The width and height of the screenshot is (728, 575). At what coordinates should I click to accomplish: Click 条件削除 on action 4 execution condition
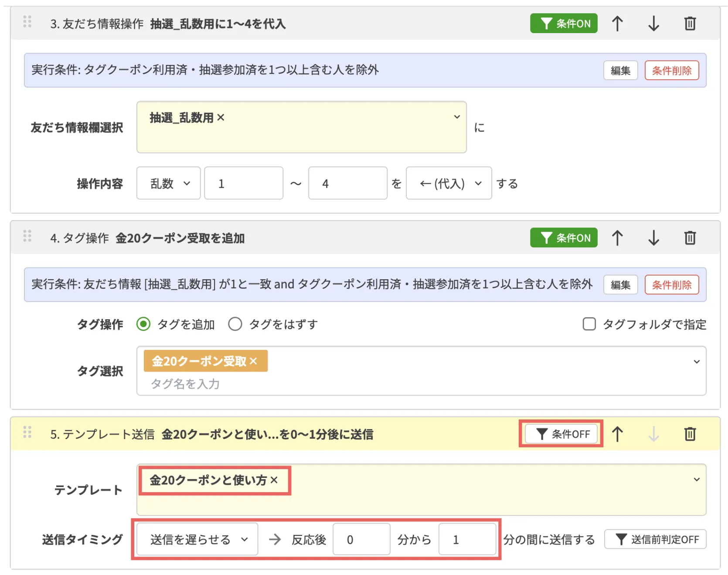click(x=672, y=285)
